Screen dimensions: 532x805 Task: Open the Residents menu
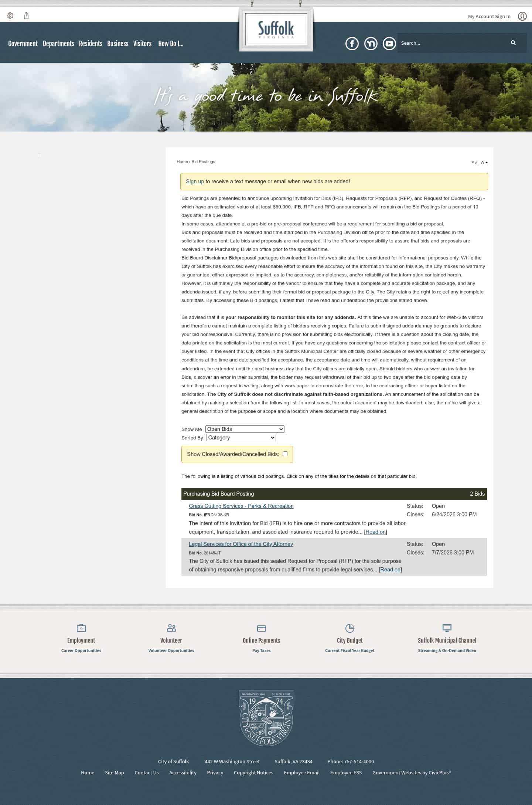coord(91,44)
